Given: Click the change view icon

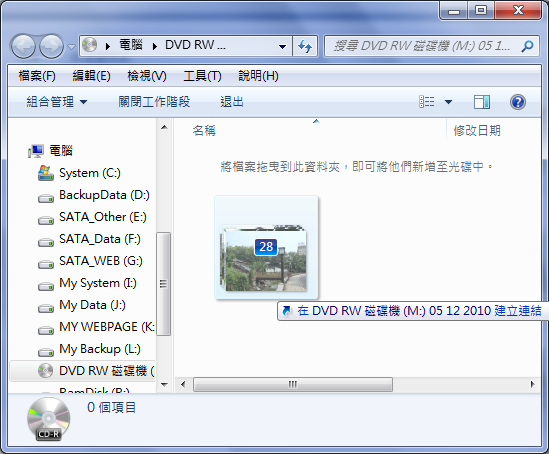Looking at the screenshot, I should (427, 102).
